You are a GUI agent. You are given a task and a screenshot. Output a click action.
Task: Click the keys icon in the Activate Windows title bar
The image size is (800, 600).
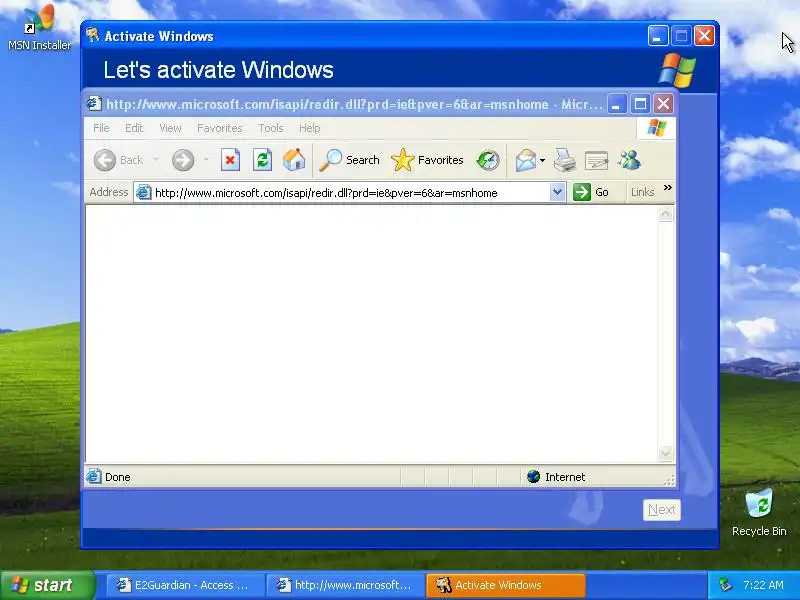pos(92,35)
